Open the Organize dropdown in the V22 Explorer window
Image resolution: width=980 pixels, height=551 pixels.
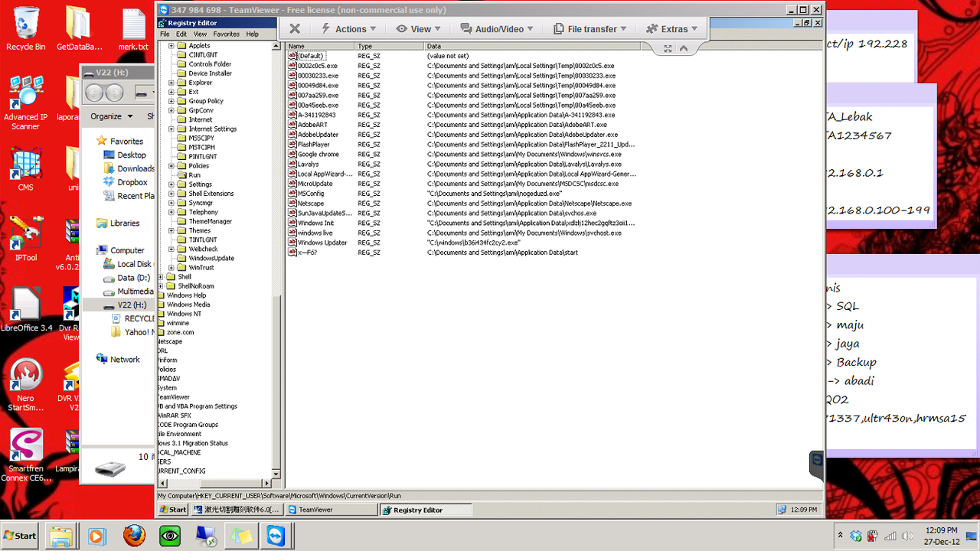click(x=112, y=116)
